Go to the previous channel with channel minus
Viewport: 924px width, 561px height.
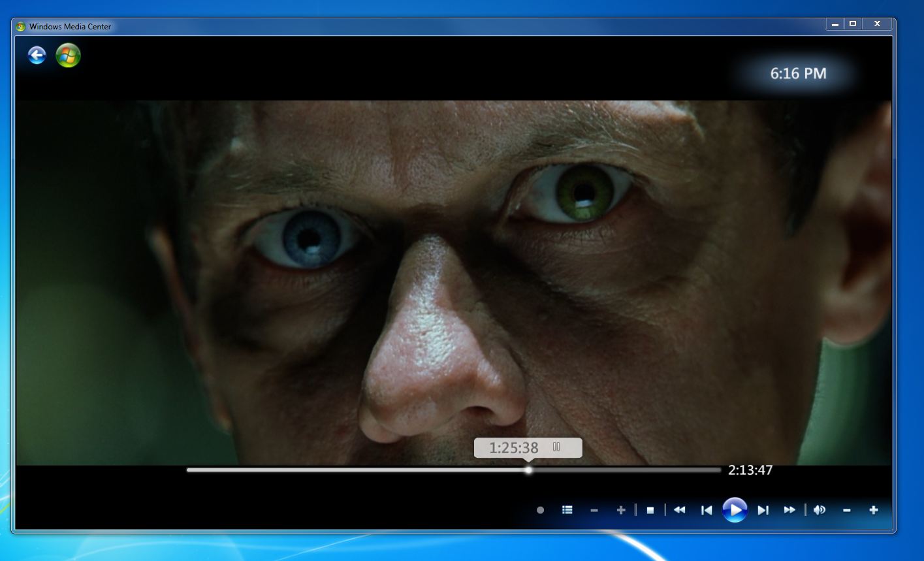594,510
